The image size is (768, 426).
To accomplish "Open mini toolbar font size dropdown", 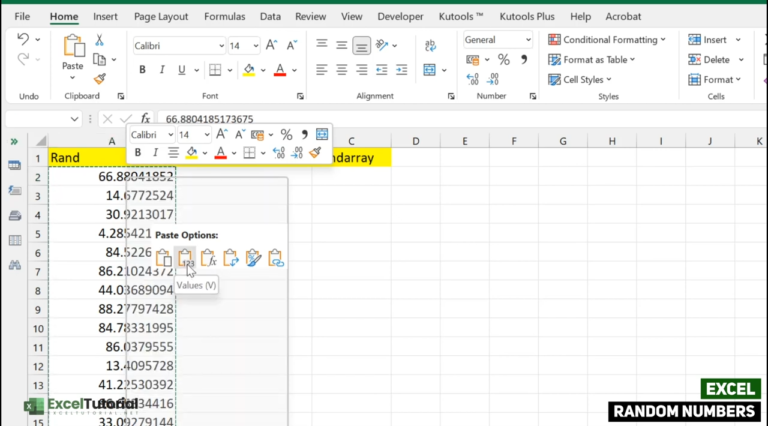I will [207, 135].
